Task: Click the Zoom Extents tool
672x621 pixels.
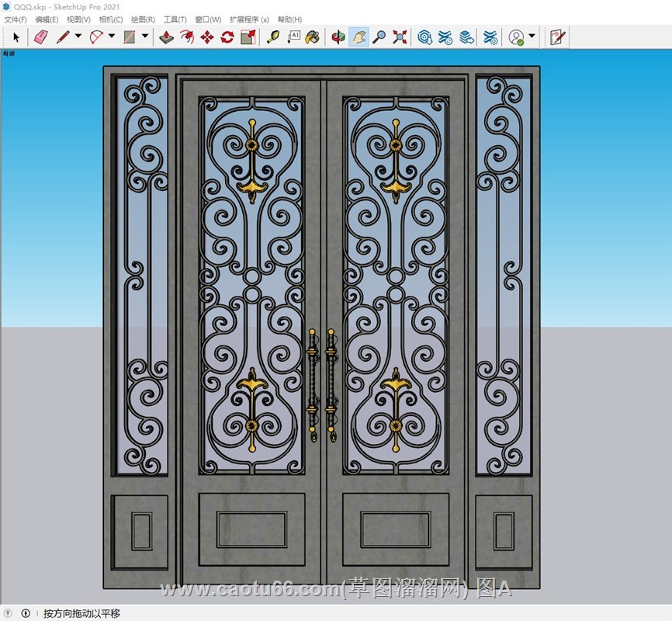Action: tap(400, 36)
